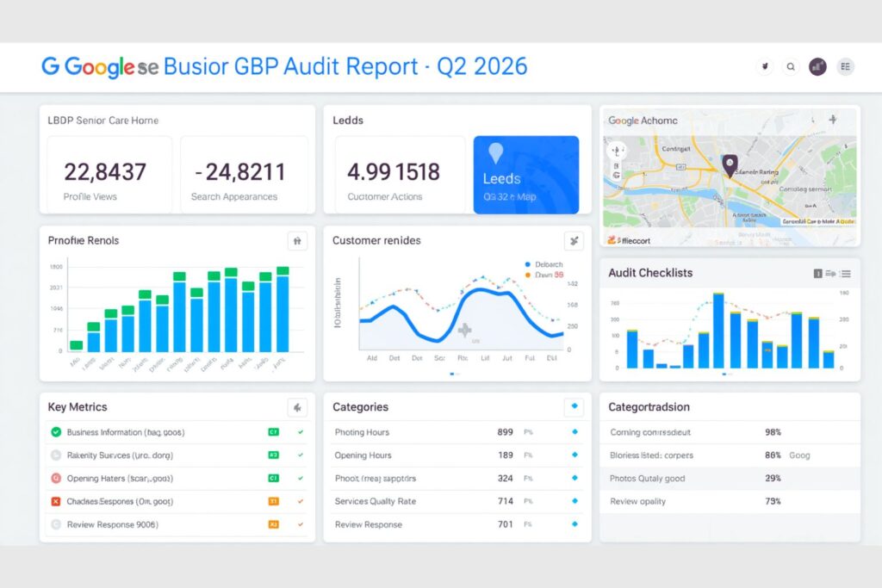Click the red X beside Chadses Espones
882x588 pixels.
55,501
